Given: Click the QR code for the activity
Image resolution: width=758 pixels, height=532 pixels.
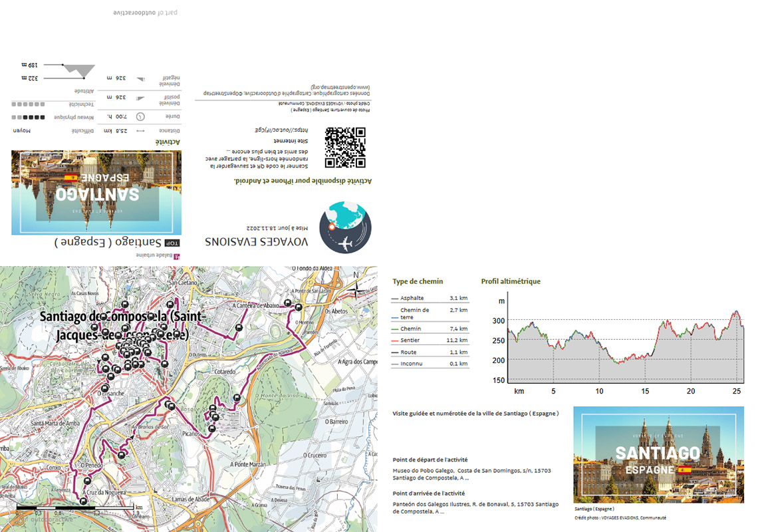Looking at the screenshot, I should 345,148.
